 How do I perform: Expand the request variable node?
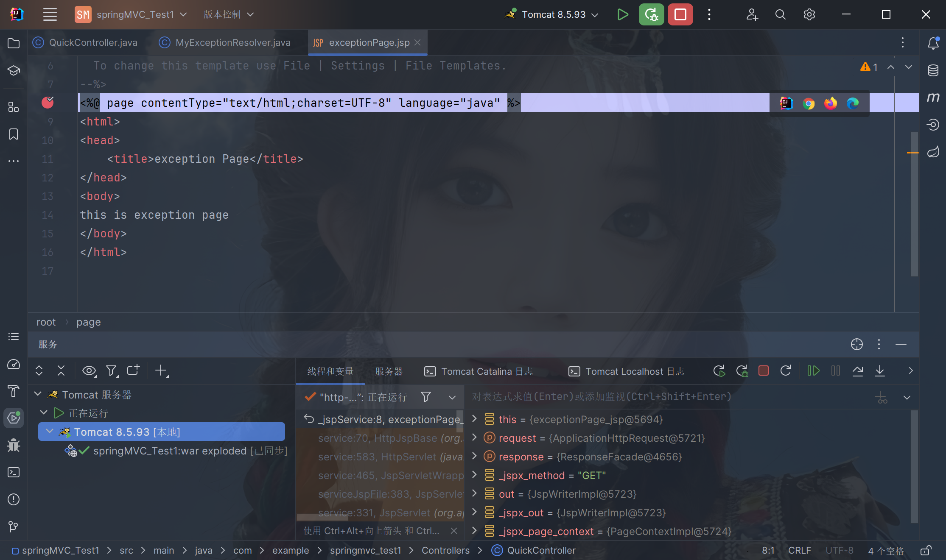point(475,437)
